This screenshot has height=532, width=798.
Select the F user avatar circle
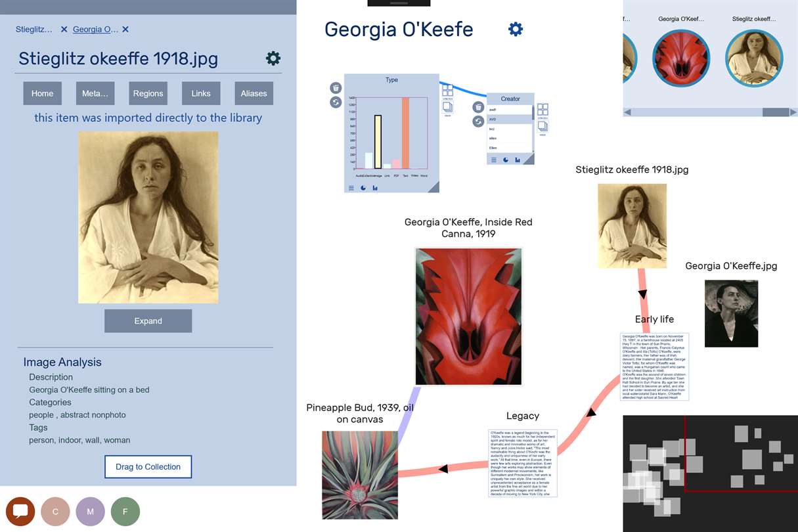coord(125,511)
